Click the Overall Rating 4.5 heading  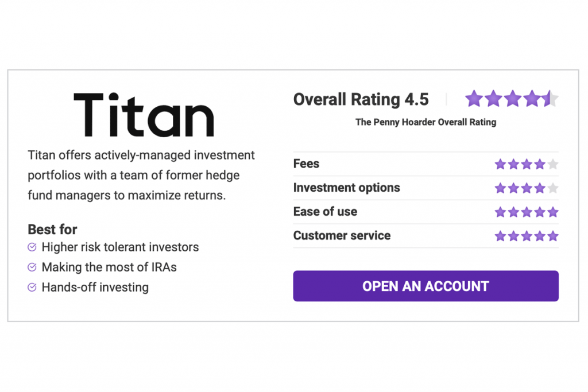coord(361,99)
